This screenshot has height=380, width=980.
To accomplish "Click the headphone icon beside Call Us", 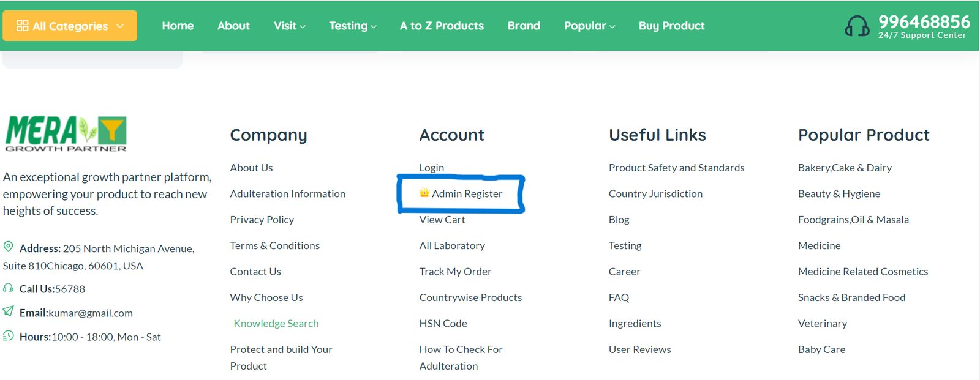I will pos(9,288).
